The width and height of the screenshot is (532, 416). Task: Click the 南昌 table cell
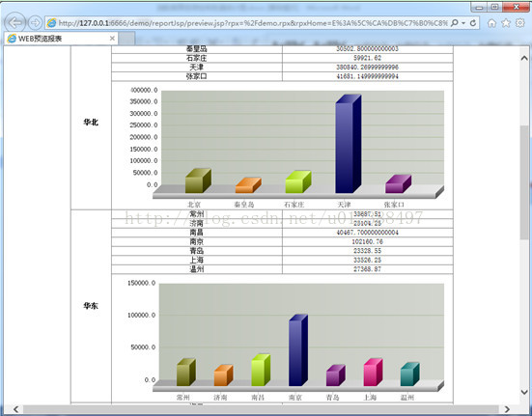[197, 233]
